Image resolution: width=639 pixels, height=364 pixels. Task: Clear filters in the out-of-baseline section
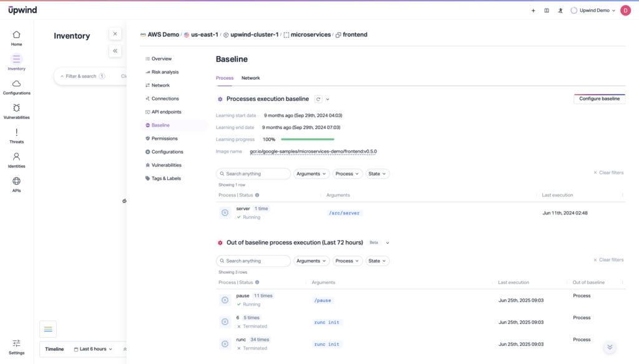pyautogui.click(x=608, y=260)
